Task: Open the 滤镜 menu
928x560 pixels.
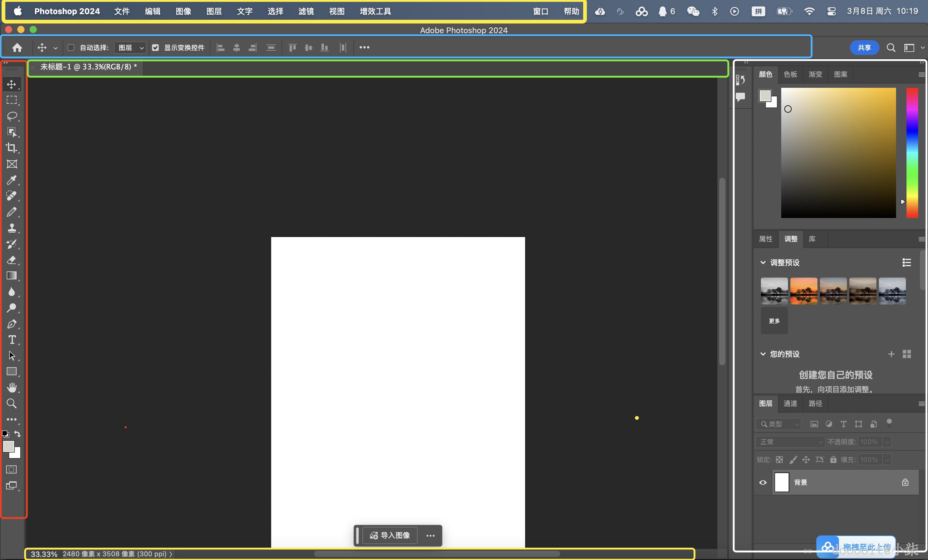Action: pyautogui.click(x=306, y=11)
